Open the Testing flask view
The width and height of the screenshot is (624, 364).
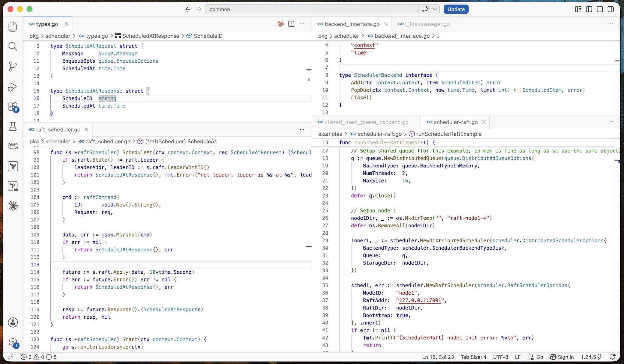click(13, 126)
